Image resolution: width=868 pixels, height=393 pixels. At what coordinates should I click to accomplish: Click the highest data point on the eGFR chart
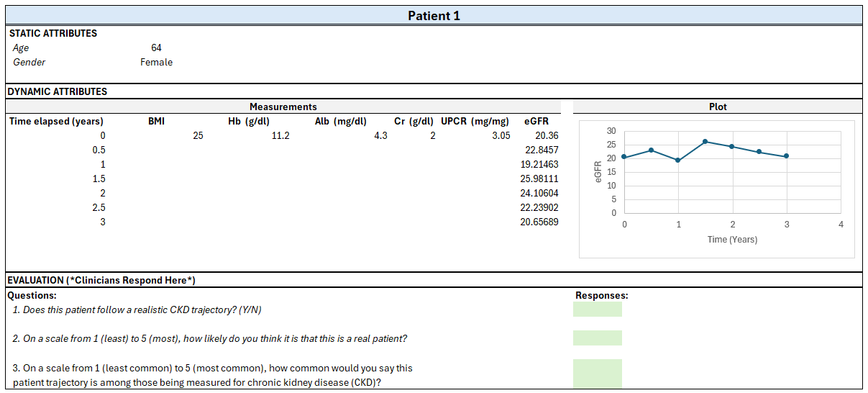[705, 142]
